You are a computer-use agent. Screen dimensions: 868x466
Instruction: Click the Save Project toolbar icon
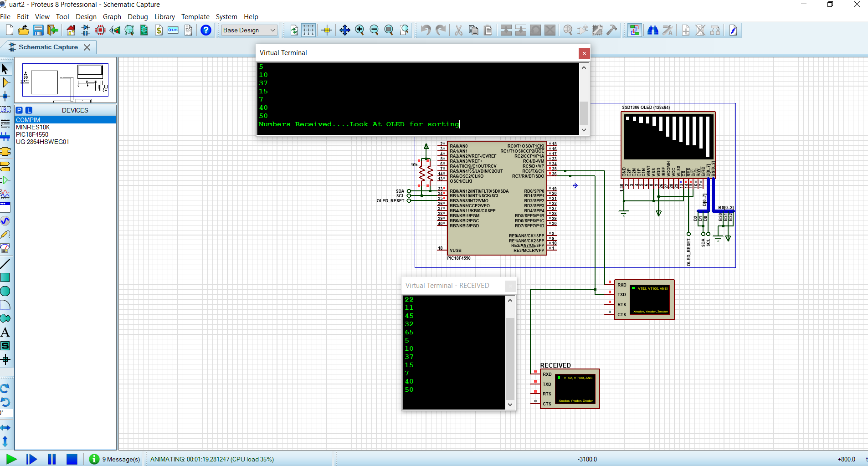click(38, 30)
